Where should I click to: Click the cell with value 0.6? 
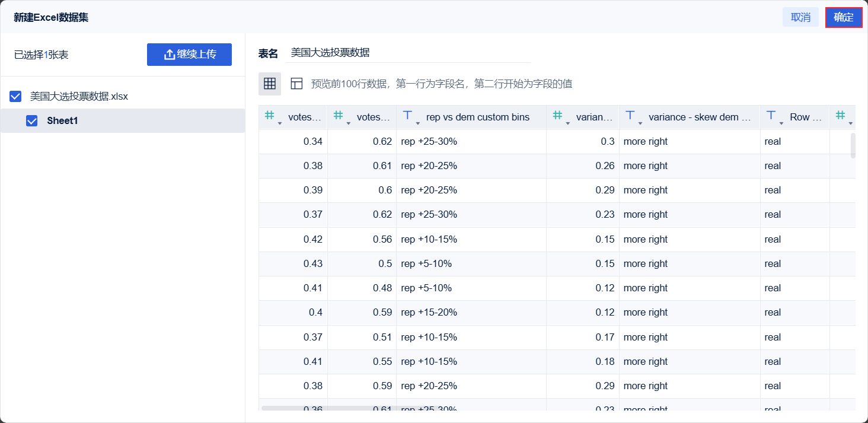(362, 190)
